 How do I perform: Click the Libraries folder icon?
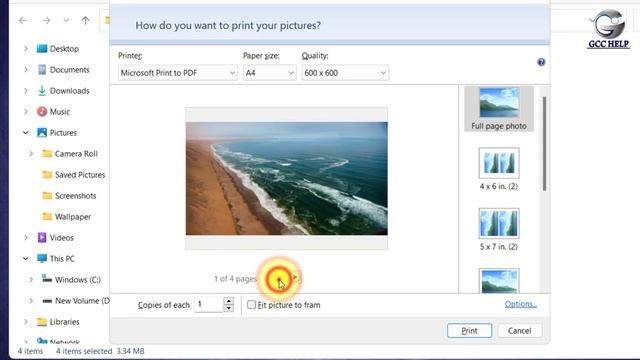[42, 322]
